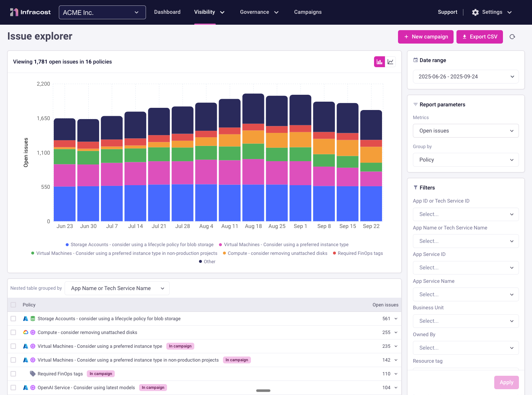
Task: Click the Azure icon on Storage Accounts row
Action: tap(25, 319)
